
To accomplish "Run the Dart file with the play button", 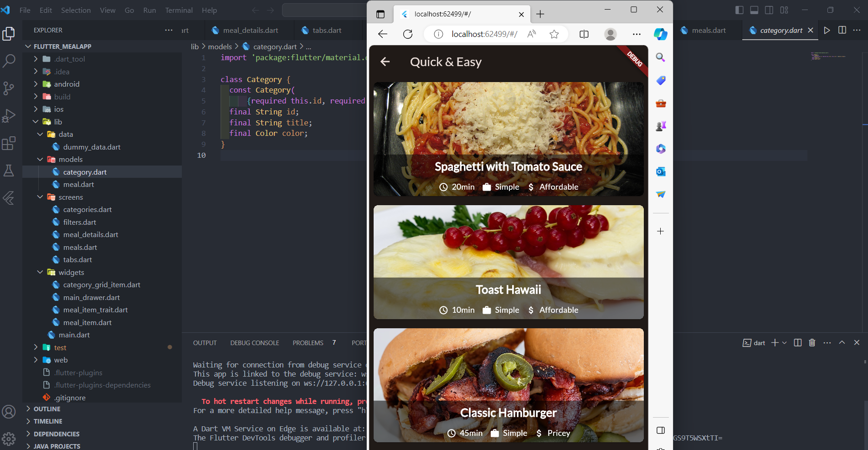I will 827,30.
